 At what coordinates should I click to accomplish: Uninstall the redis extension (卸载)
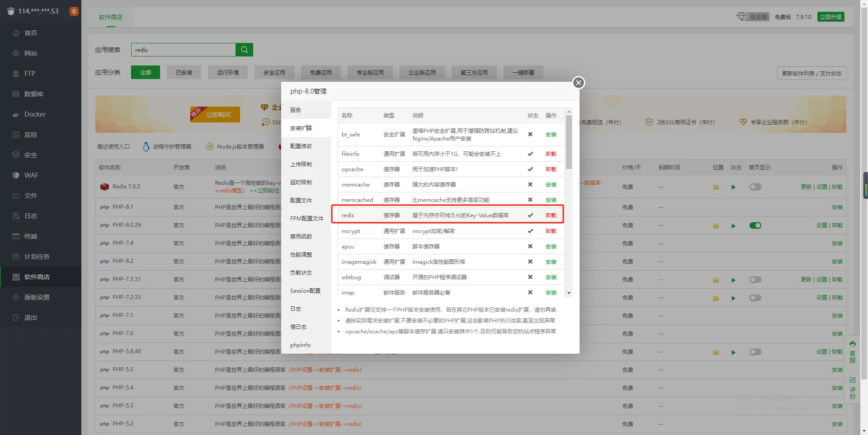tap(551, 215)
